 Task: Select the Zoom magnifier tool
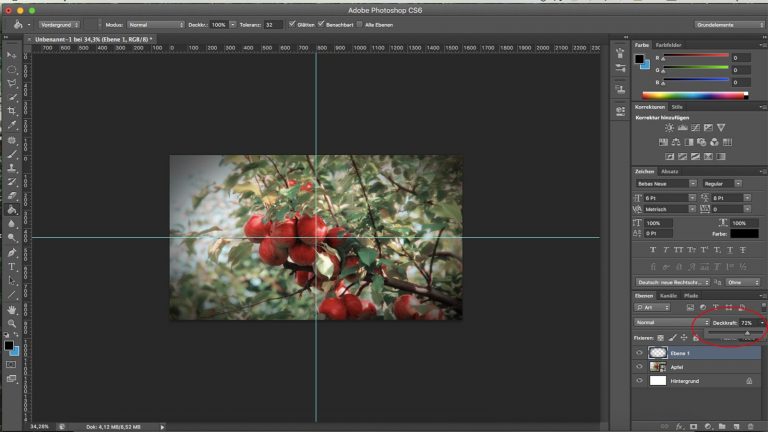tap(12, 323)
